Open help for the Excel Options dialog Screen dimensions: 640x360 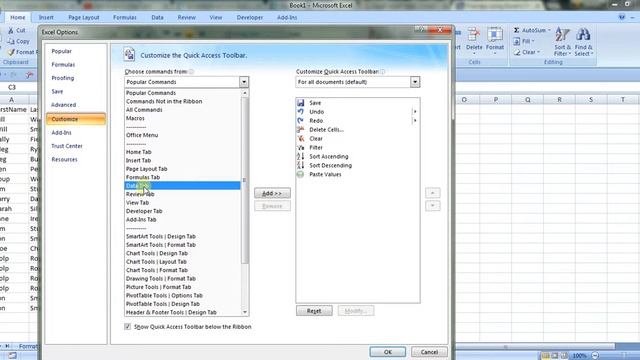tap(421, 29)
